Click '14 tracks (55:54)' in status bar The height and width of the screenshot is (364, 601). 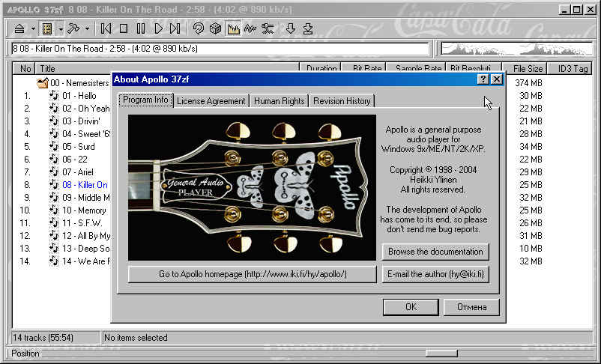point(43,338)
